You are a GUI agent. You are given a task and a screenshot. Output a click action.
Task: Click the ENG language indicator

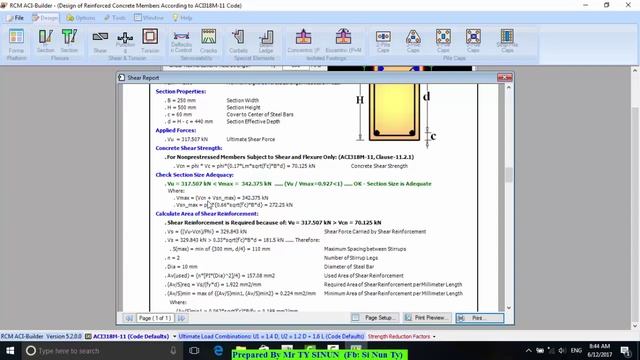[x=576, y=351]
